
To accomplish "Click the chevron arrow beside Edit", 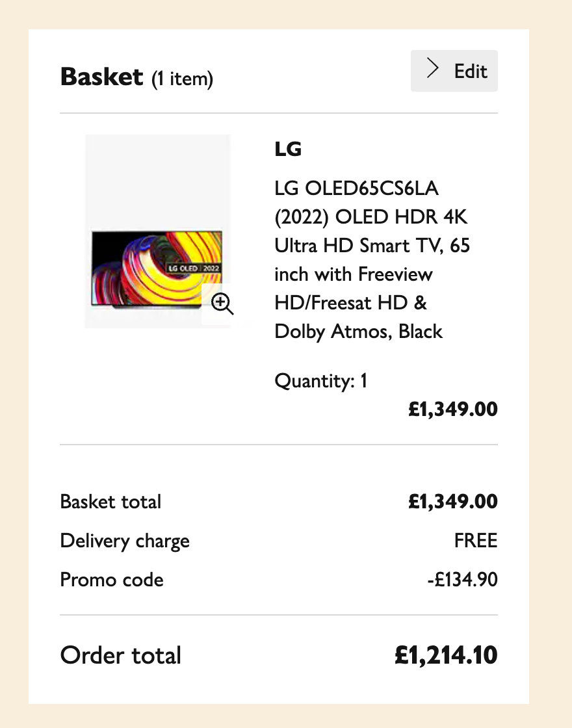I will click(x=434, y=70).
